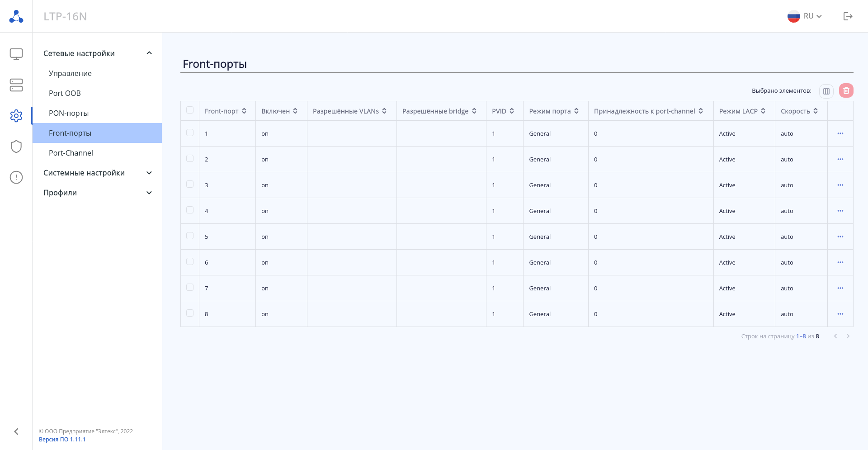Click the Выбрано элементов label
Viewport: 868px width, 450px height.
[782, 91]
